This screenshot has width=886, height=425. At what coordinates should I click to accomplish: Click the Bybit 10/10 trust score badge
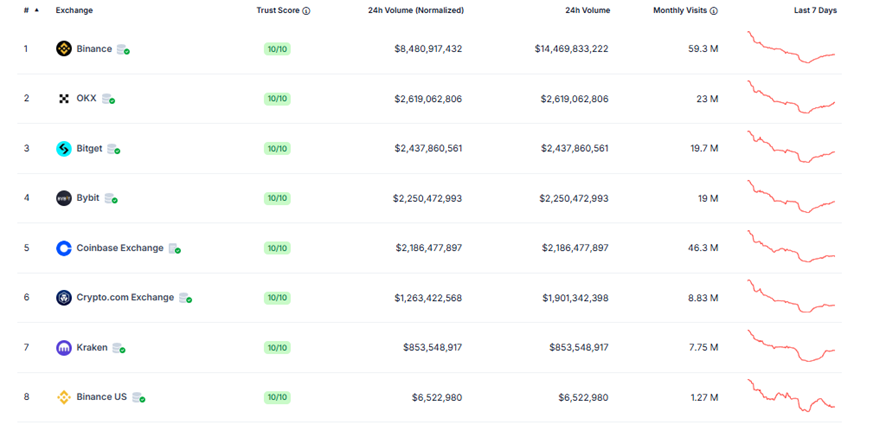(277, 198)
